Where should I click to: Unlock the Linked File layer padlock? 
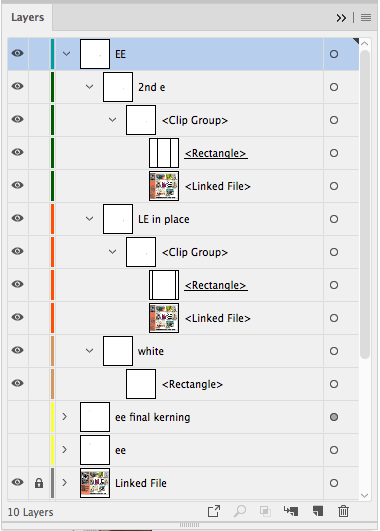(39, 483)
